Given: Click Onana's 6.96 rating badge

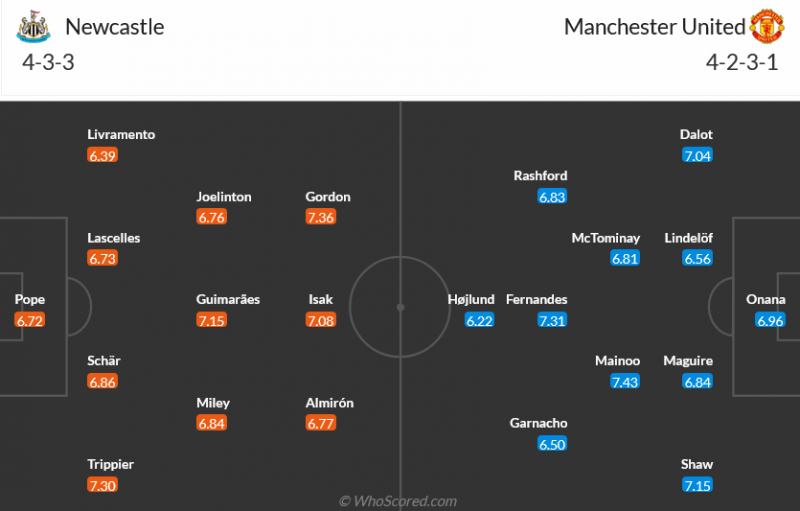Looking at the screenshot, I should [x=770, y=320].
